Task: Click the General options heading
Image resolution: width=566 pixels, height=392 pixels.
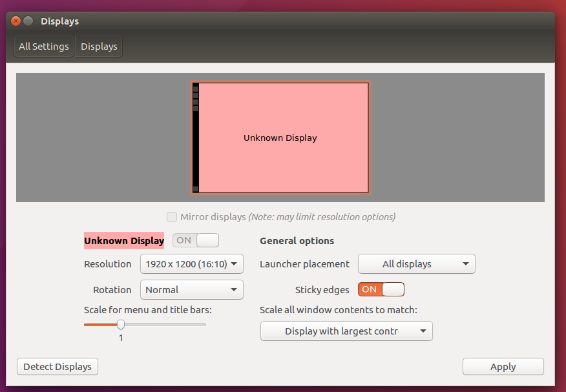Action: point(297,241)
